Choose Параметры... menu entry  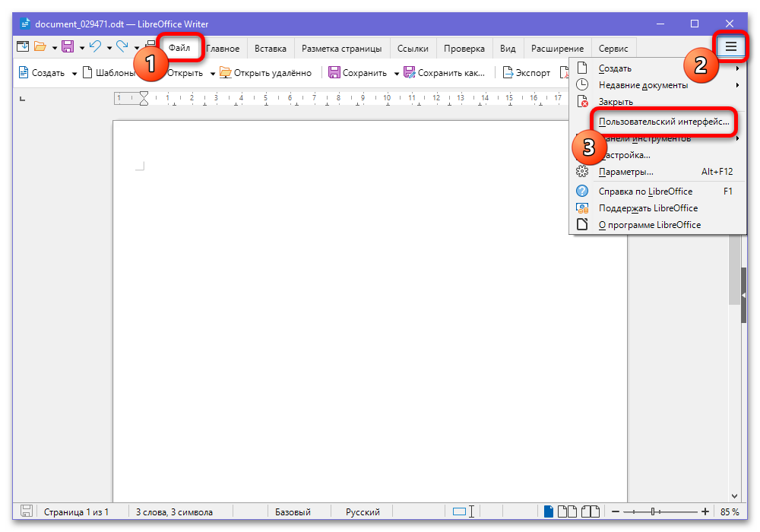tap(657, 172)
